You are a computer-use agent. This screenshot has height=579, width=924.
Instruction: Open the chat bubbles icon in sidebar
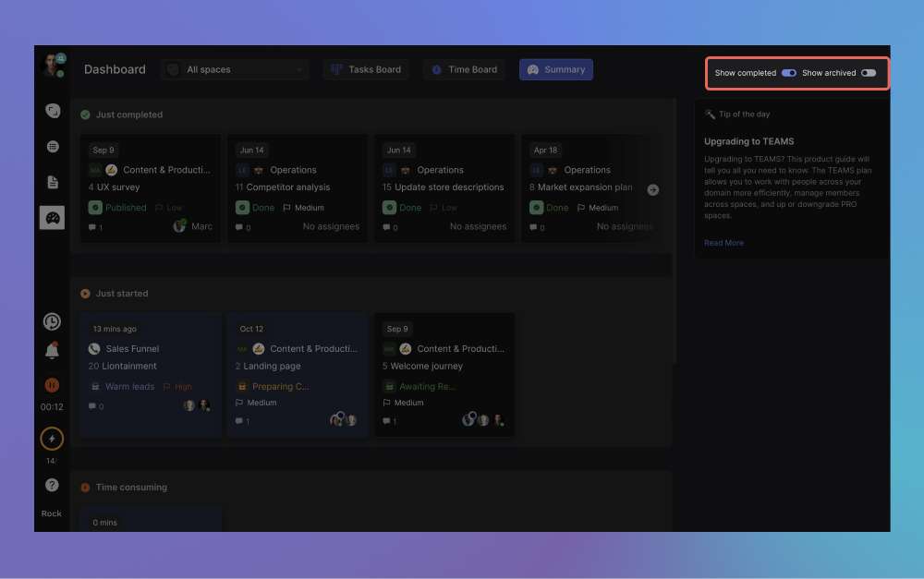click(x=53, y=111)
